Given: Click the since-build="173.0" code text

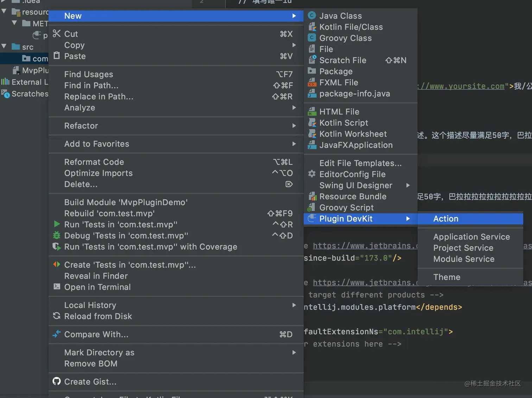Looking at the screenshot, I should tap(352, 258).
